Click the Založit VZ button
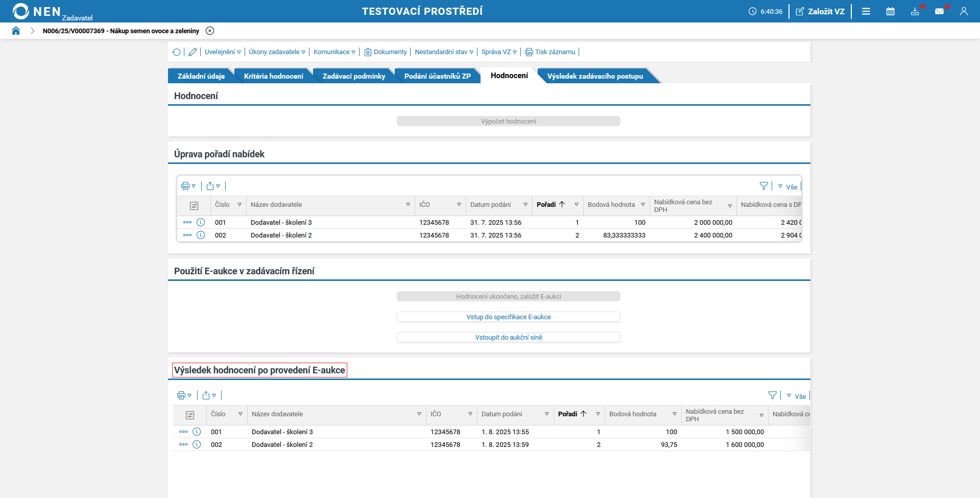Image resolution: width=980 pixels, height=498 pixels. pos(820,11)
